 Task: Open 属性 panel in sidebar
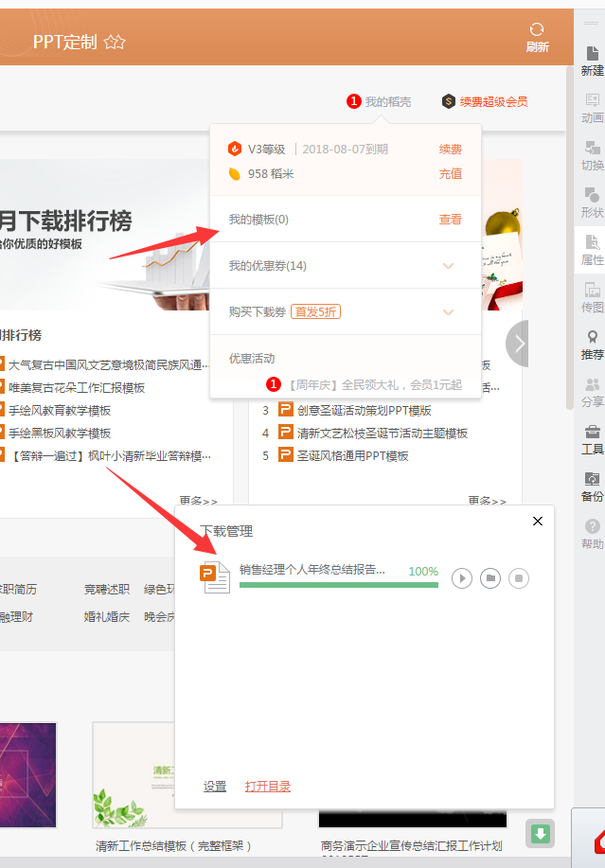[x=592, y=250]
